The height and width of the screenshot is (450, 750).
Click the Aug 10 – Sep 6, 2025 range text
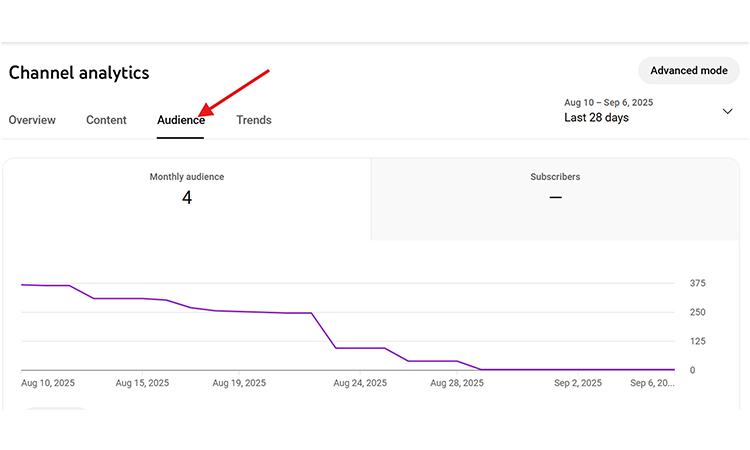608,102
